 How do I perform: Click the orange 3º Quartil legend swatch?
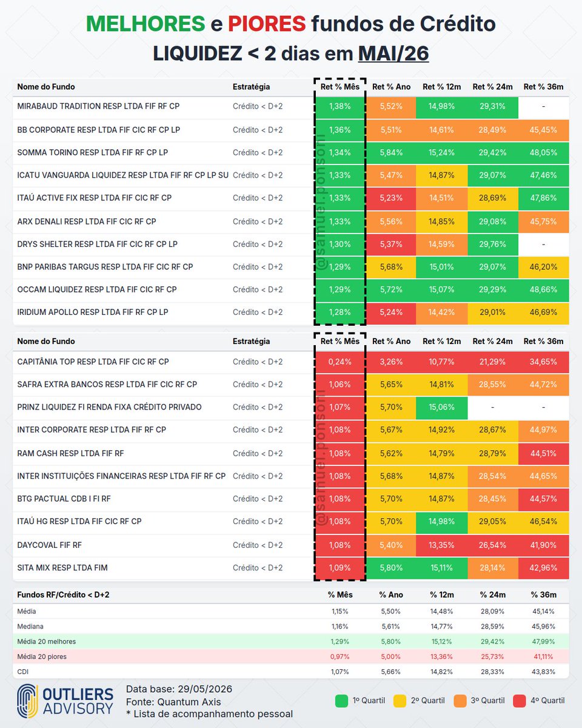pos(460,701)
